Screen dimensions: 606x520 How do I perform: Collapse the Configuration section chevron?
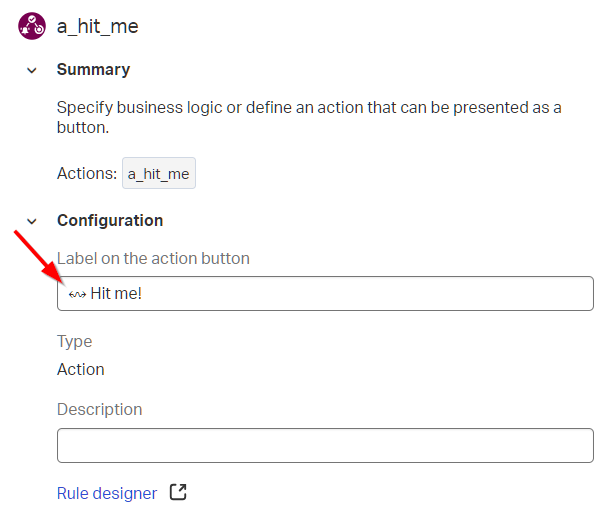click(x=32, y=221)
